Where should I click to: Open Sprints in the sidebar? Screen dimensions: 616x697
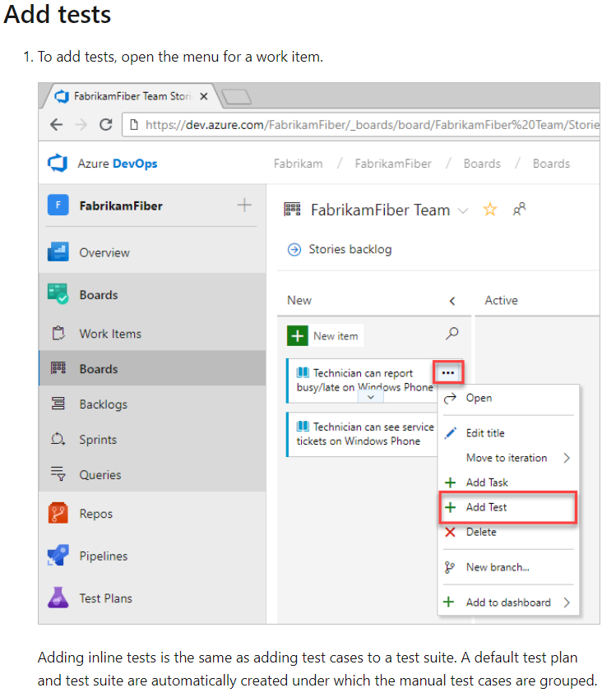[151, 439]
